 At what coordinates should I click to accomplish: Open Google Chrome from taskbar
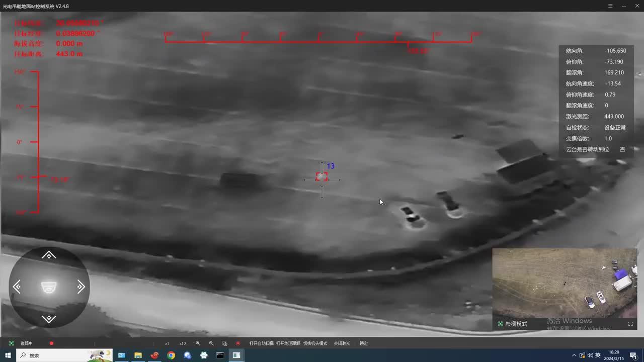tap(171, 355)
